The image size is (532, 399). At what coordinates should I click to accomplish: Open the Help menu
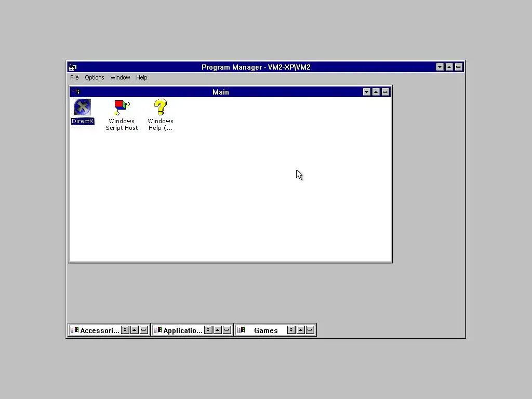point(141,78)
